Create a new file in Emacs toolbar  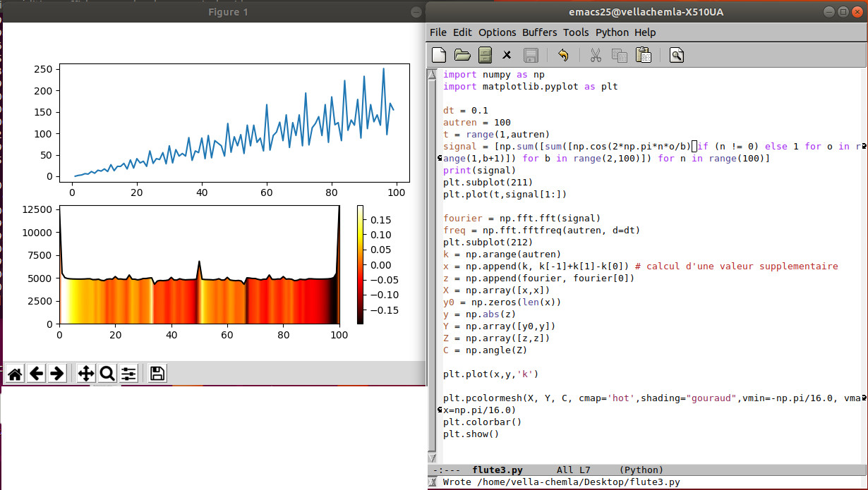click(440, 55)
